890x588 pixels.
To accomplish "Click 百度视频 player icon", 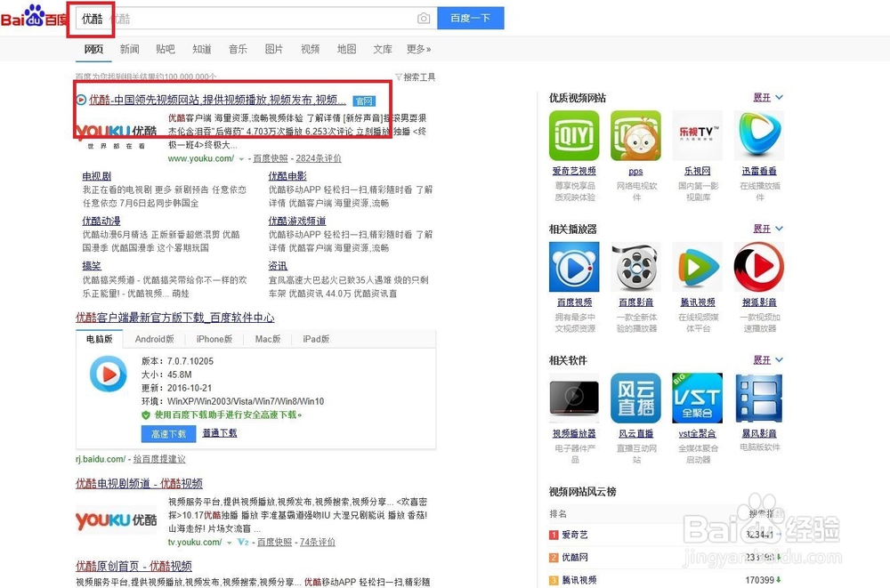I will 574,267.
